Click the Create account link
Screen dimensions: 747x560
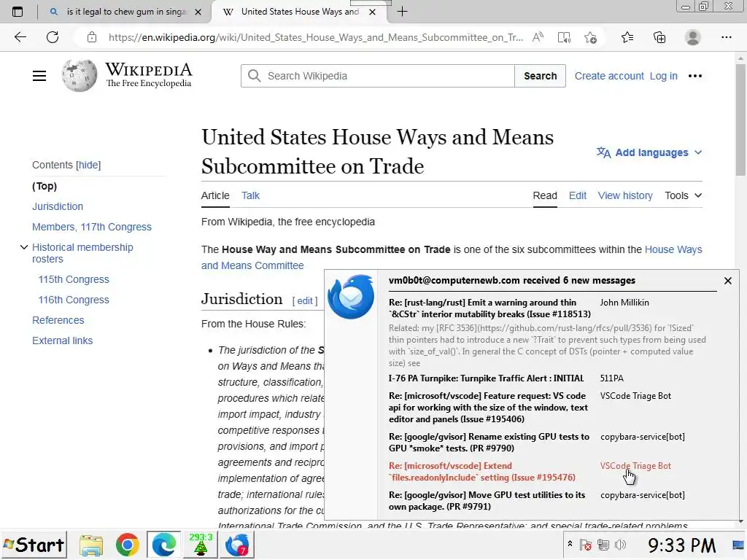pyautogui.click(x=609, y=76)
